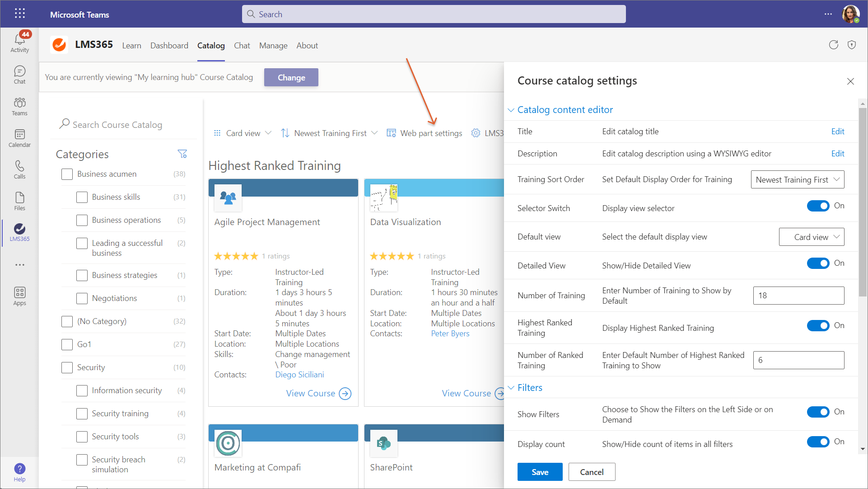
Task: Expand the Default view Card view dropdown
Action: pyautogui.click(x=811, y=237)
